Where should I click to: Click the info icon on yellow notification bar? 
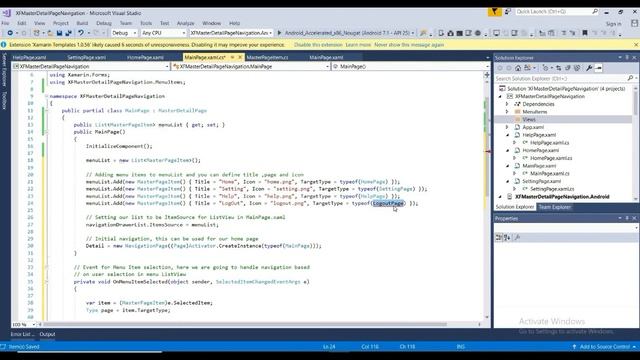click(x=4, y=45)
